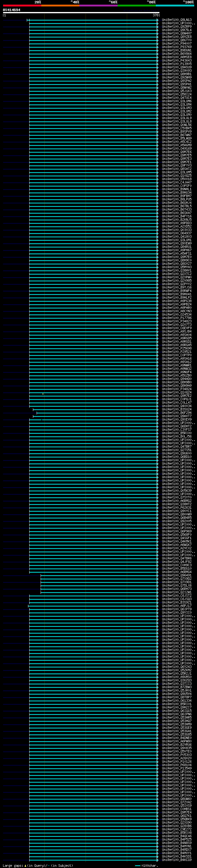
Task: Select label UniRef100_B4KCG9
Action: (x=177, y=860)
